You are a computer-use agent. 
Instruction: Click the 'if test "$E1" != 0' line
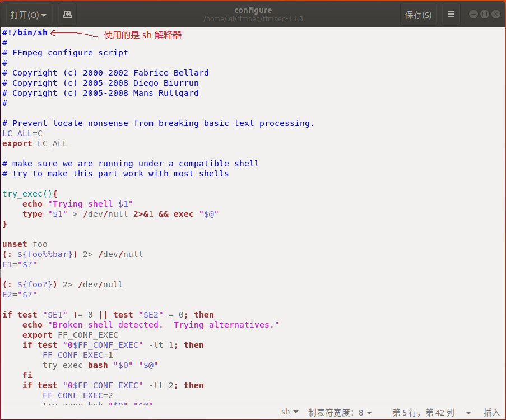tap(108, 315)
